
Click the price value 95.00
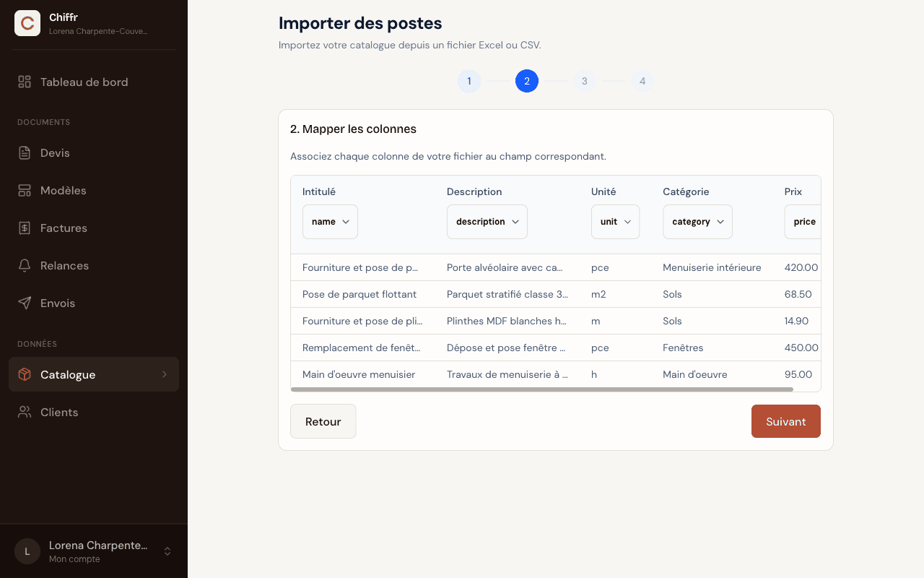(x=798, y=374)
